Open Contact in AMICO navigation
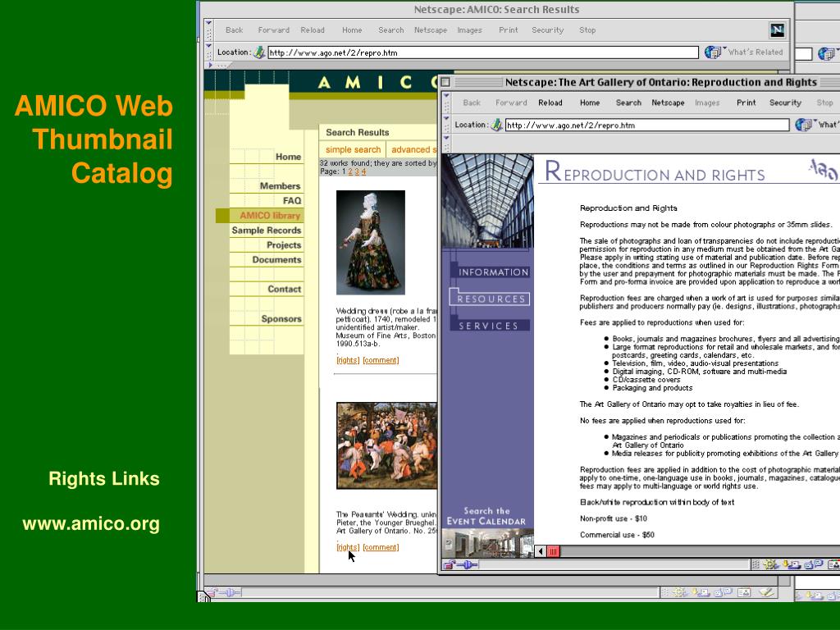 pos(285,289)
